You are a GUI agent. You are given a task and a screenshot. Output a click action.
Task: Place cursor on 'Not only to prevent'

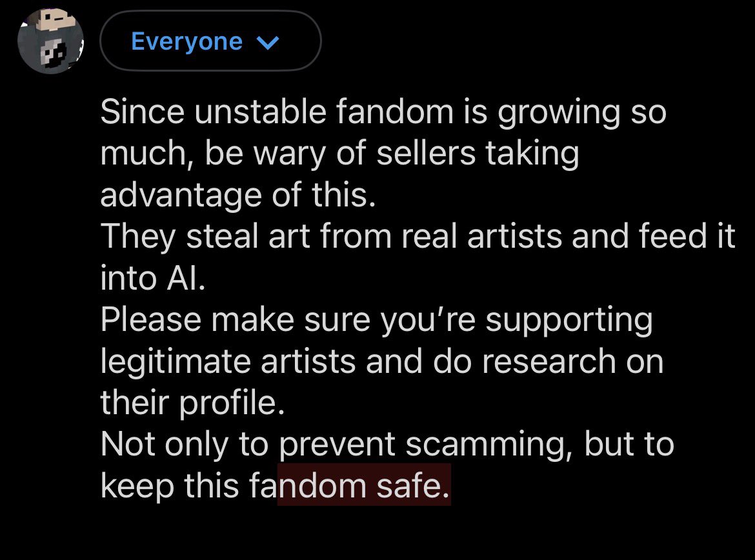tap(248, 445)
